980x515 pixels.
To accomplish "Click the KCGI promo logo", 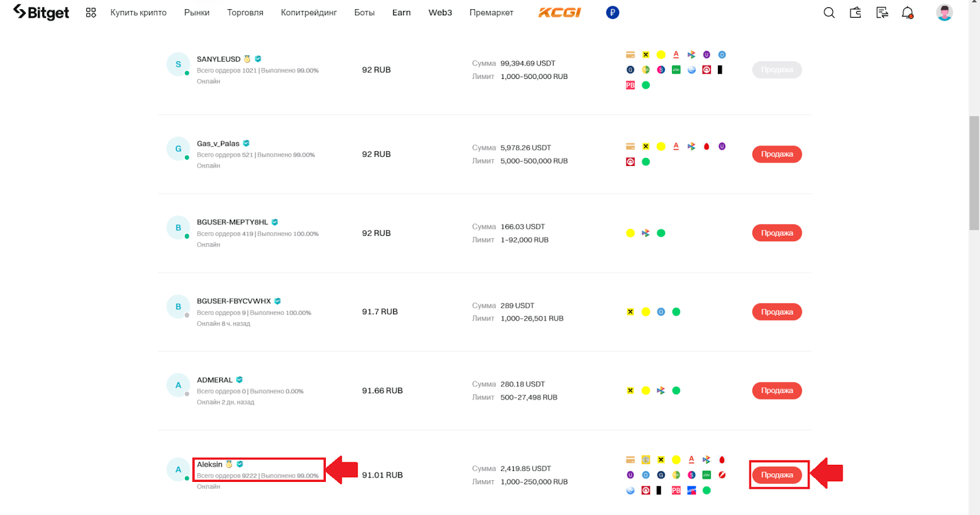I will [559, 12].
